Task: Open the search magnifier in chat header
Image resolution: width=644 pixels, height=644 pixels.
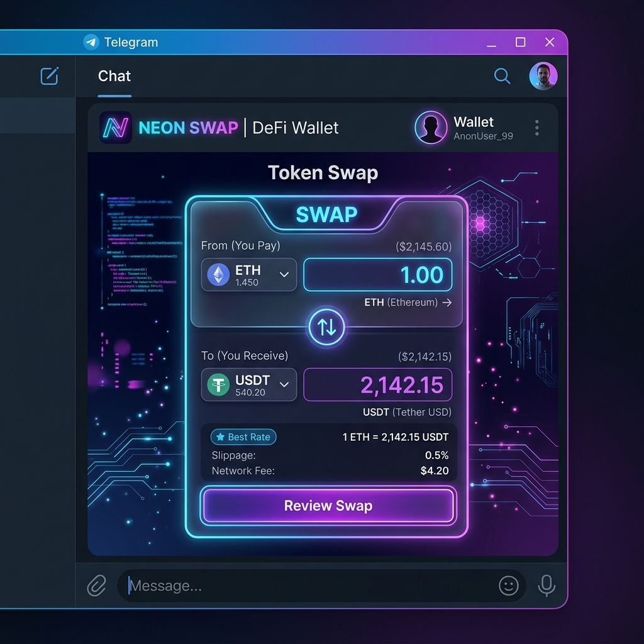Action: point(502,76)
